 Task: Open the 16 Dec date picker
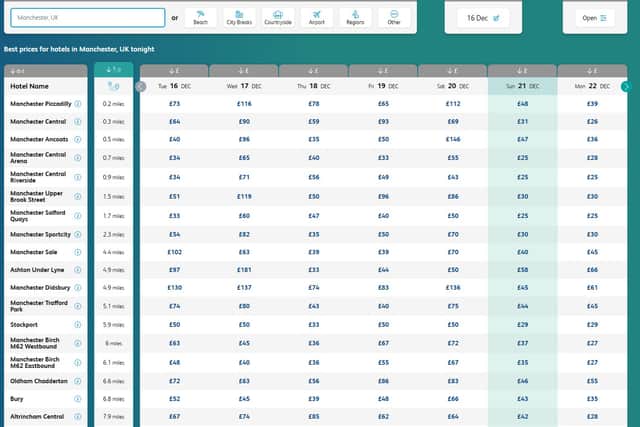(483, 18)
